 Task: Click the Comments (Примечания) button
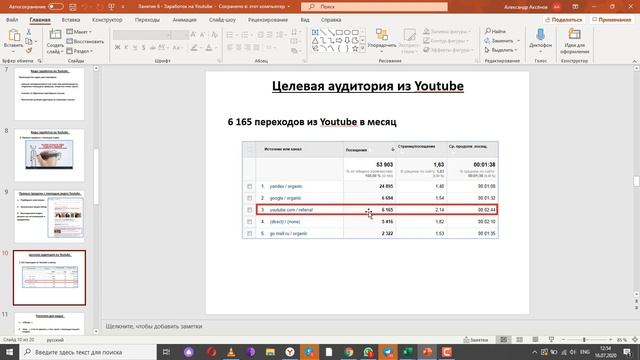pyautogui.click(x=611, y=20)
